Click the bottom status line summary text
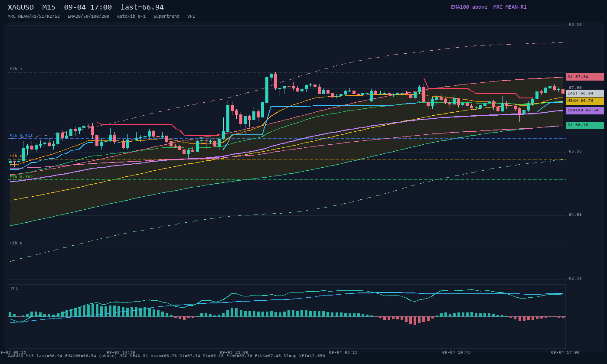The height and width of the screenshot is (364, 607). click(166, 356)
